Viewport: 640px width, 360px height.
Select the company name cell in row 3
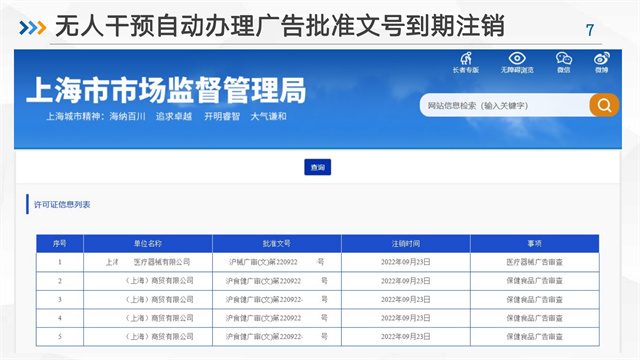(x=148, y=299)
